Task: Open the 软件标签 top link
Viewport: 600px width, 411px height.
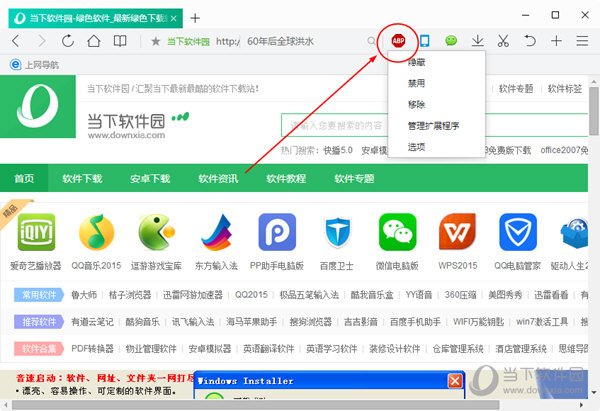Action: tap(564, 89)
